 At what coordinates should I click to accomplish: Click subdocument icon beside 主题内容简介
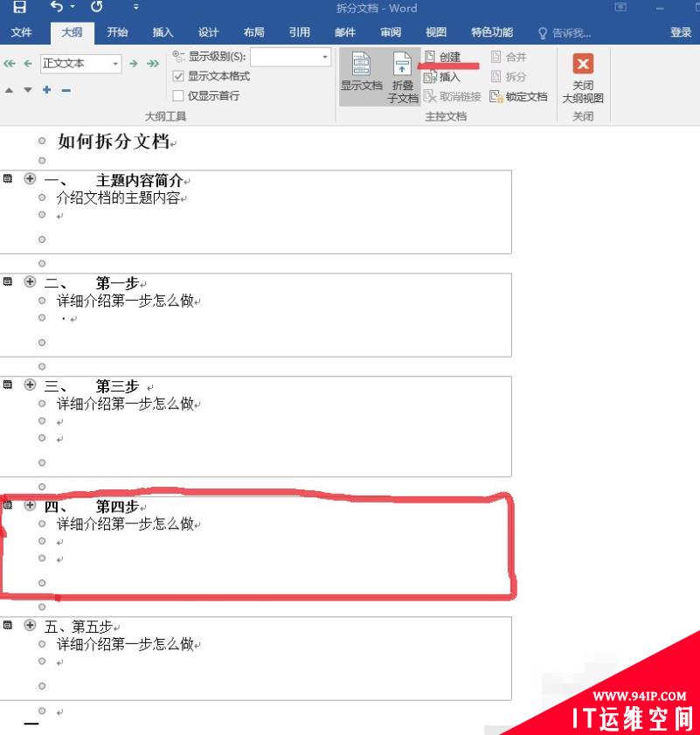tap(8, 178)
